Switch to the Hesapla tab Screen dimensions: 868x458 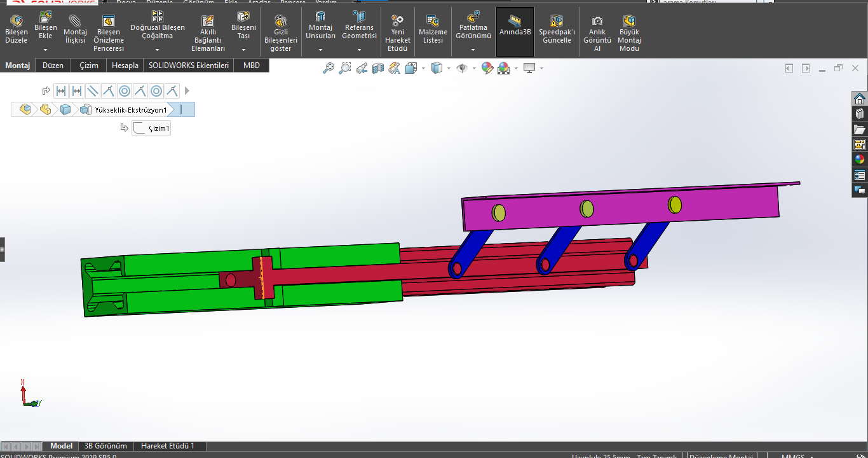pos(125,66)
